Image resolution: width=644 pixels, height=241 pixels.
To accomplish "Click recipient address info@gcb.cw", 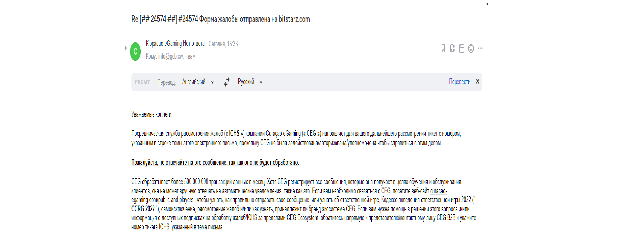I will tap(171, 56).
